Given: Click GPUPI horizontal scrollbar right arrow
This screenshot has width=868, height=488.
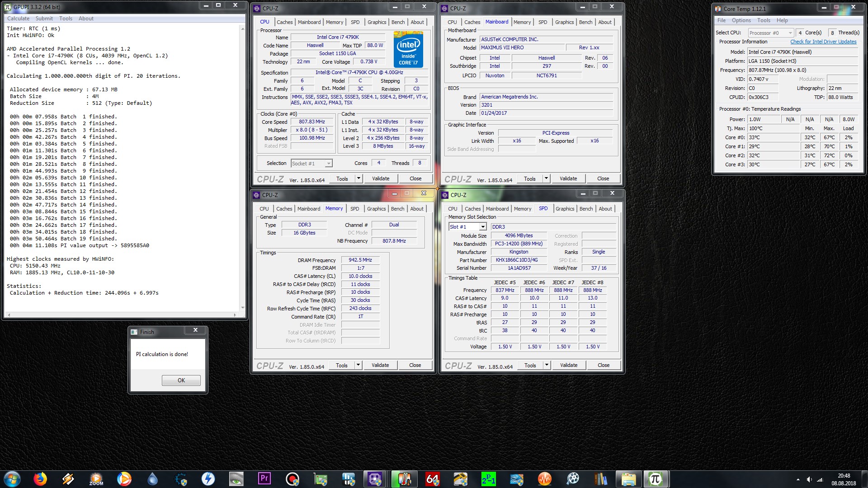Looking at the screenshot, I should coord(235,315).
